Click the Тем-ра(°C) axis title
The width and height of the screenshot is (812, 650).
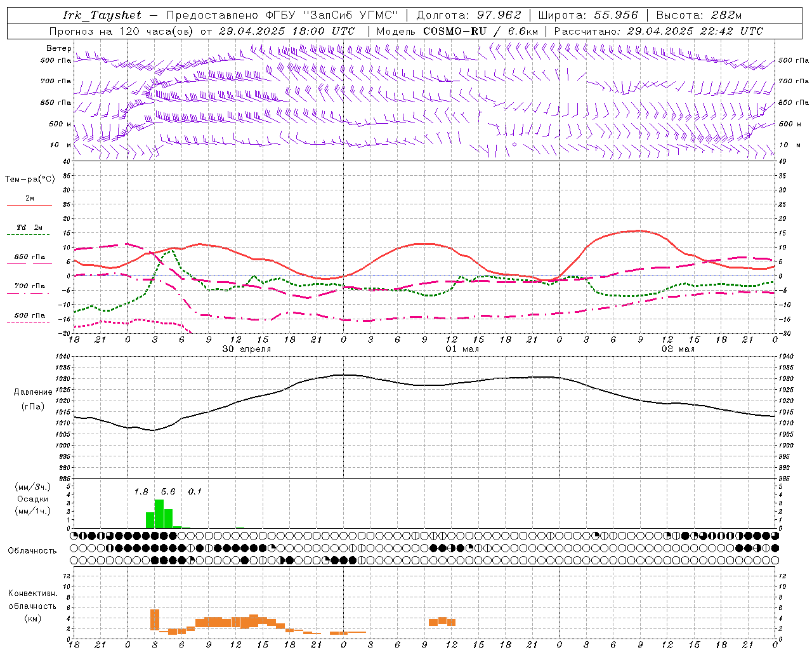point(30,180)
